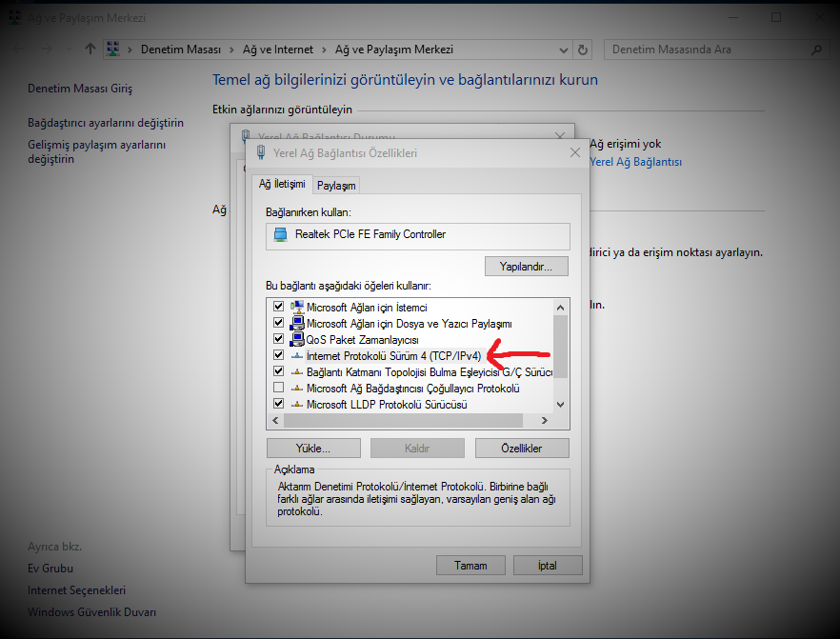This screenshot has height=639, width=840.
Task: Open Gelişmiş paylaşım ayarlarını değiştirin link
Action: pyautogui.click(x=96, y=151)
